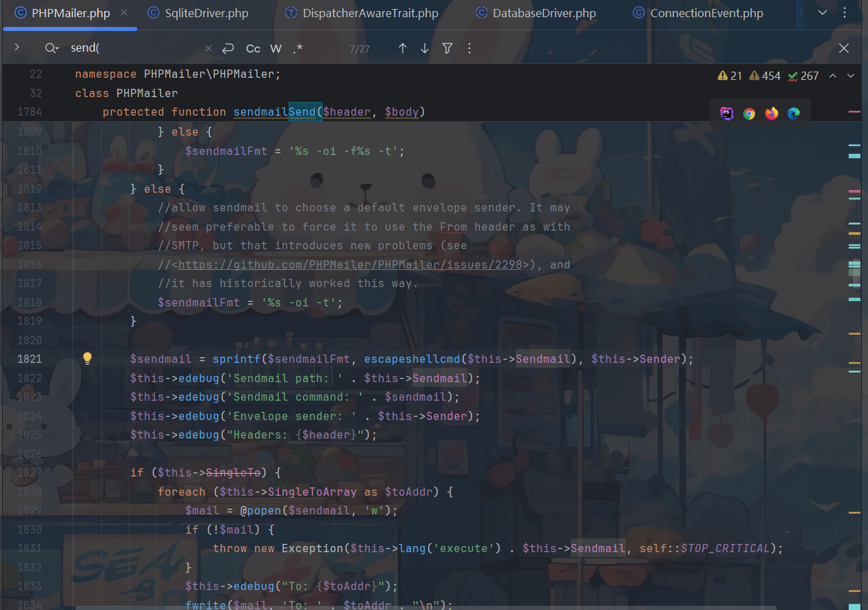Enable Regex (.*) search option
Viewport: 868px width, 610px height.
click(x=297, y=48)
